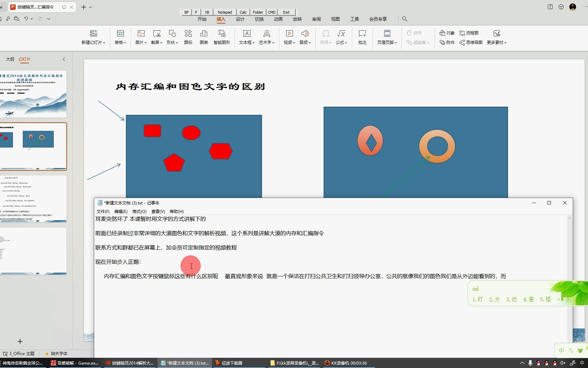The image size is (588, 368).
Task: Switch to the 设计 ribbon tab
Action: (x=240, y=19)
